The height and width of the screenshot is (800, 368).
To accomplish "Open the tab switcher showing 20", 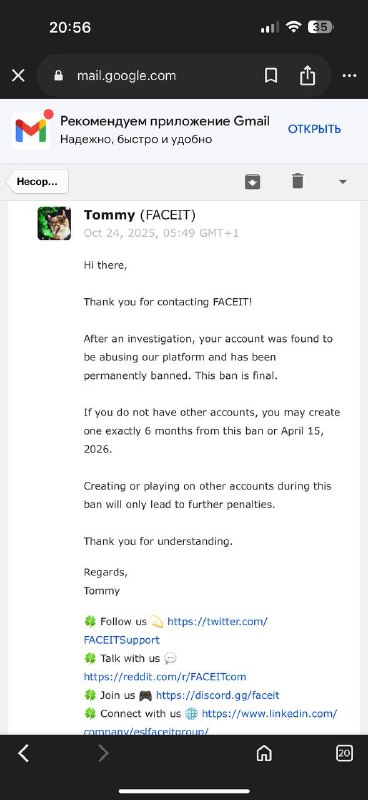I will pos(345,753).
